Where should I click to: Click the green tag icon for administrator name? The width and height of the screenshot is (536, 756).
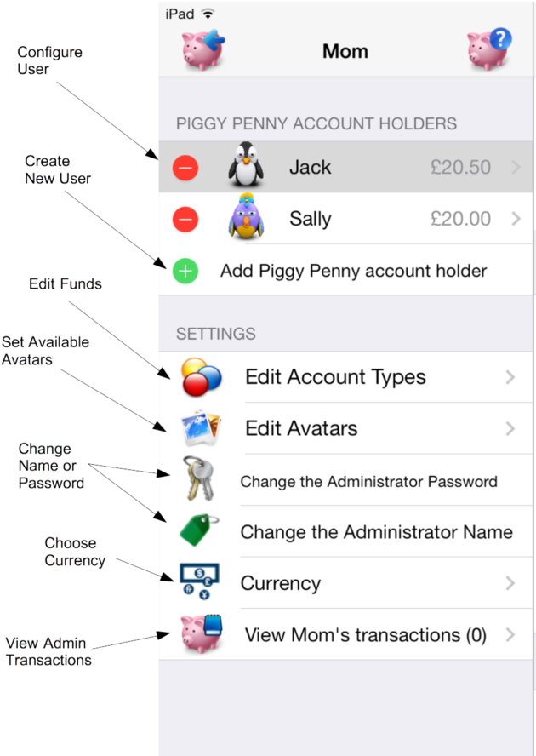202,531
